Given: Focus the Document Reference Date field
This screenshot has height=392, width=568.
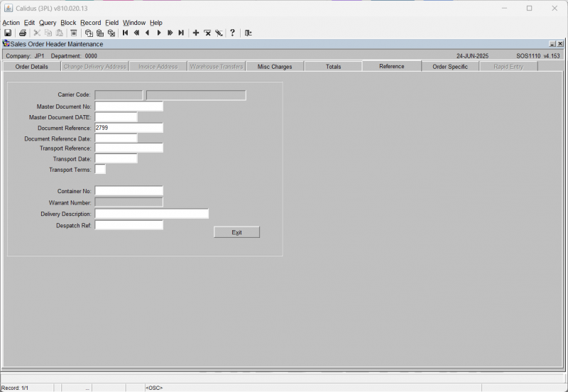Looking at the screenshot, I should click(116, 138).
